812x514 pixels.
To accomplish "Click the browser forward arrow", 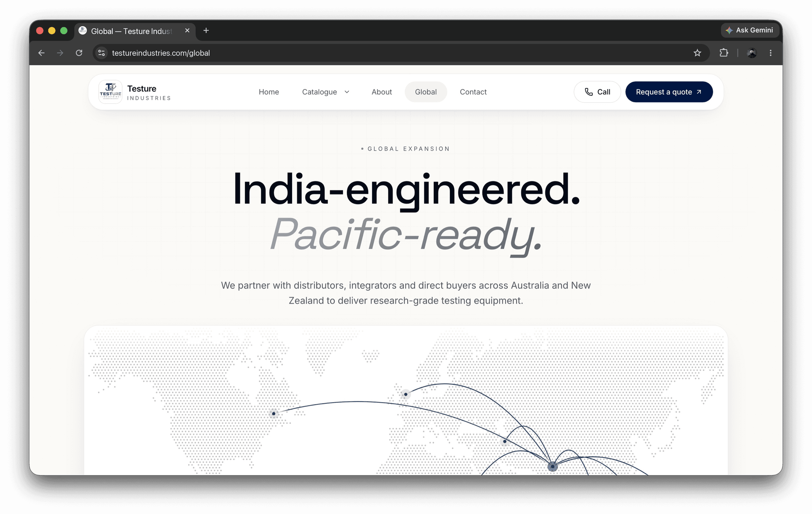I will pos(60,53).
